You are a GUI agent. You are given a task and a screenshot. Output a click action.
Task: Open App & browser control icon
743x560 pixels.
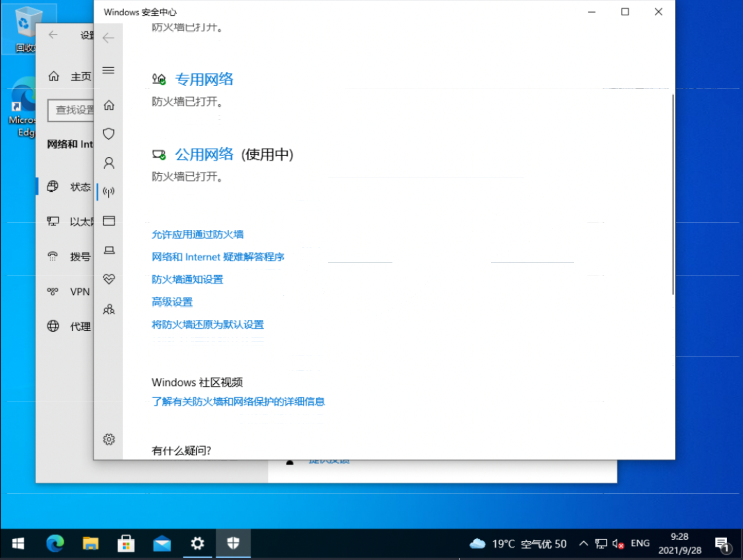[109, 221]
